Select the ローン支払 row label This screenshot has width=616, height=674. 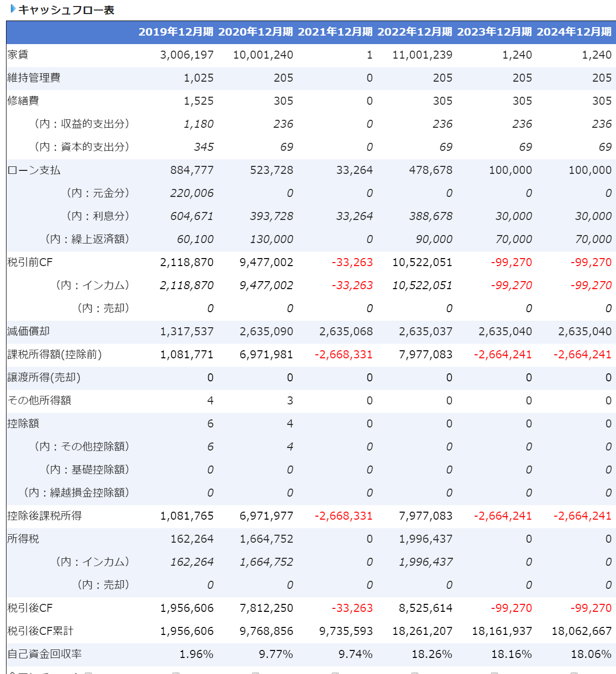[x=34, y=170]
